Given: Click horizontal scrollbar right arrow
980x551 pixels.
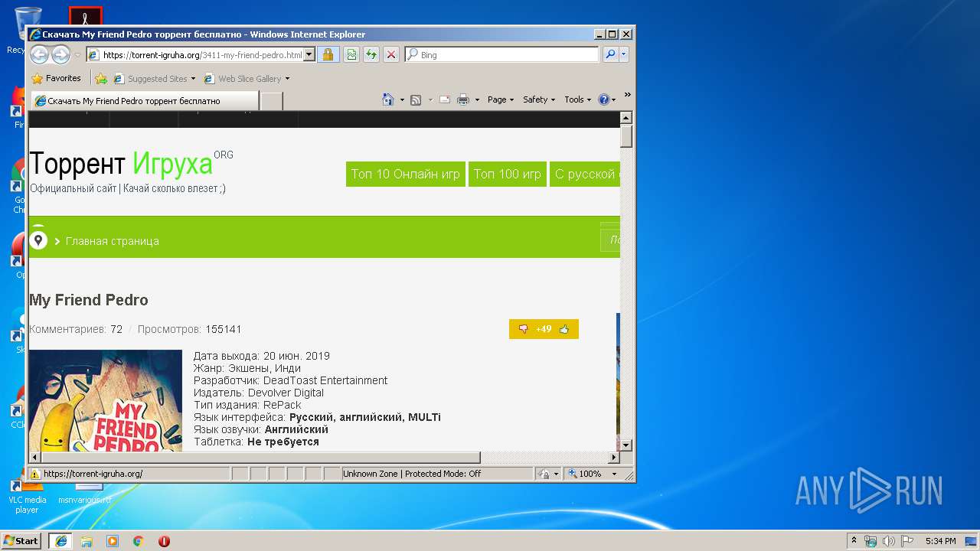Looking at the screenshot, I should (x=613, y=458).
